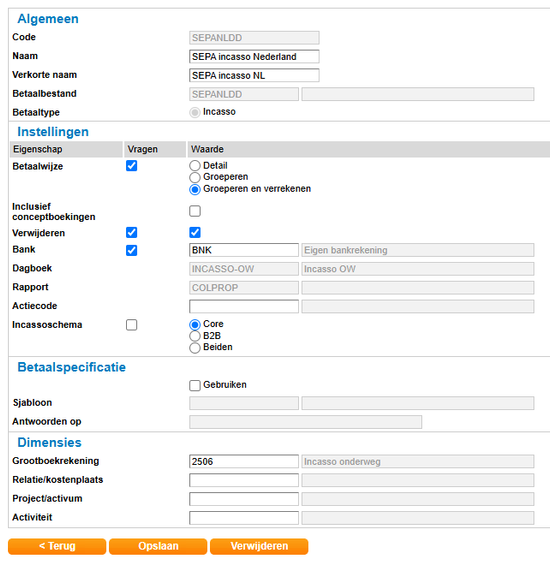Click the empty Actiecode input field

[244, 306]
